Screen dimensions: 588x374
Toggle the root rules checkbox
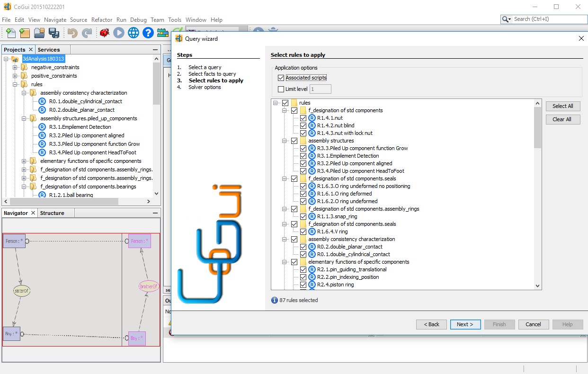(x=285, y=103)
